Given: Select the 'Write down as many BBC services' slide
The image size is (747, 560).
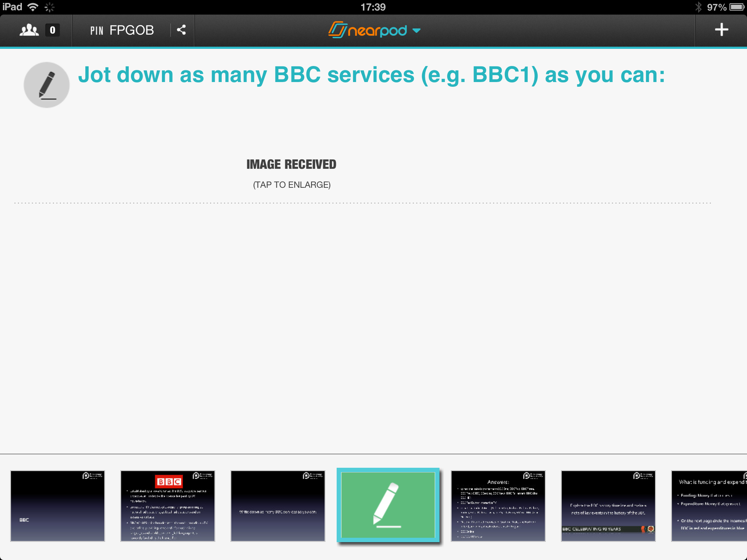Looking at the screenshot, I should click(x=278, y=506).
